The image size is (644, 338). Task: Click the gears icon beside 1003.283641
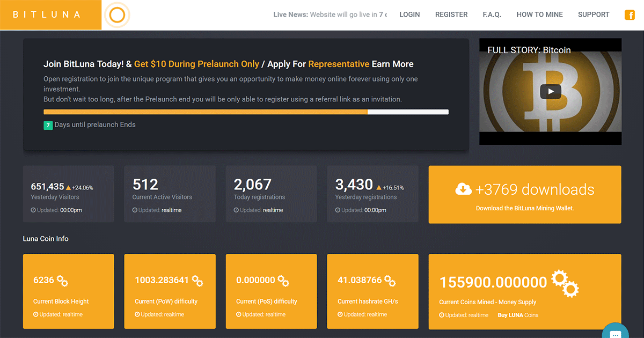click(197, 281)
